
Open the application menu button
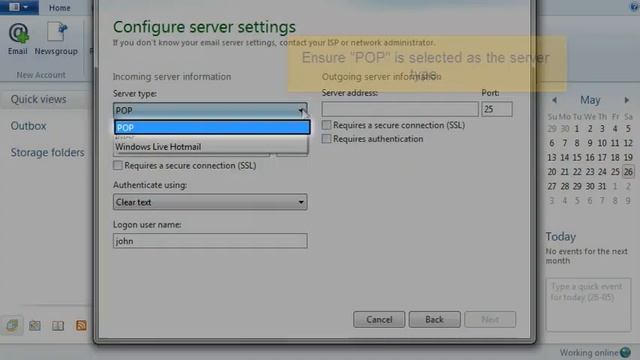coord(19,7)
